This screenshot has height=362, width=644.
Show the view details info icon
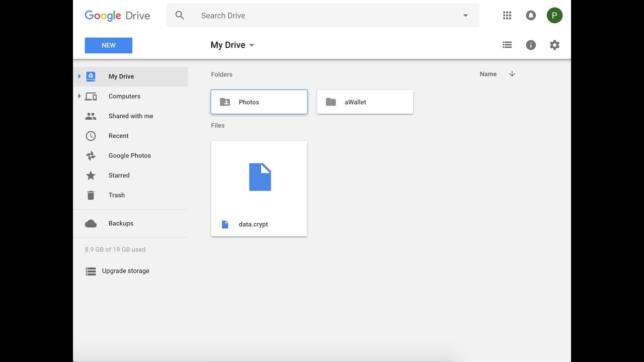click(x=531, y=45)
